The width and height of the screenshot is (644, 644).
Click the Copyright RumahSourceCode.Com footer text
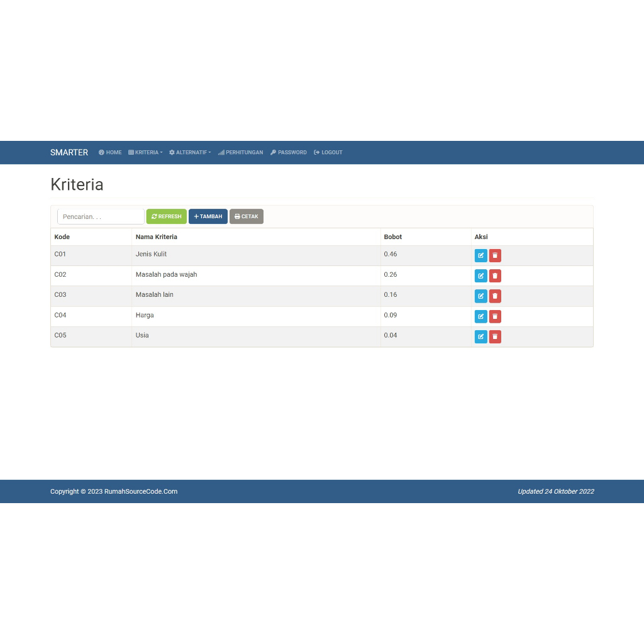pyautogui.click(x=114, y=491)
